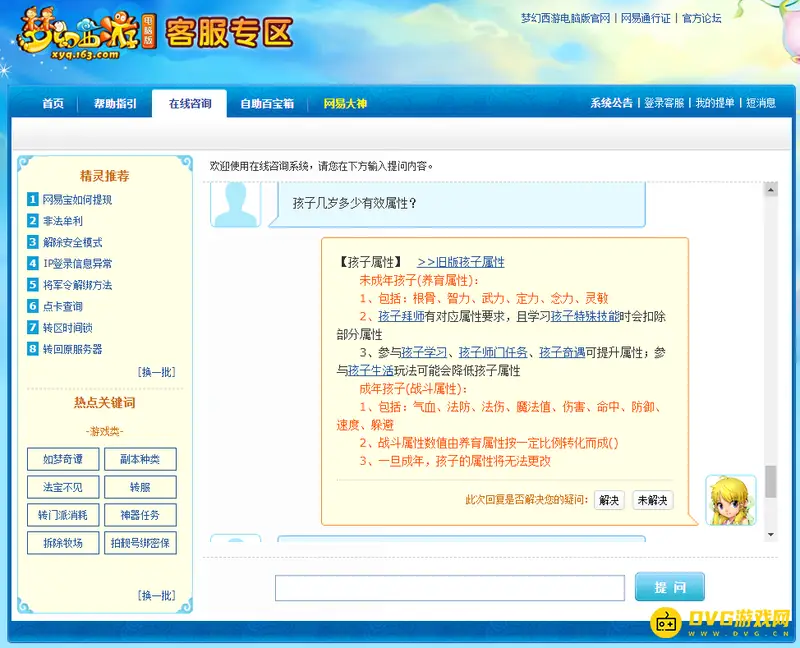Image resolution: width=800 pixels, height=648 pixels.
Task: Open the 孩子师门任务 link
Action: click(493, 353)
